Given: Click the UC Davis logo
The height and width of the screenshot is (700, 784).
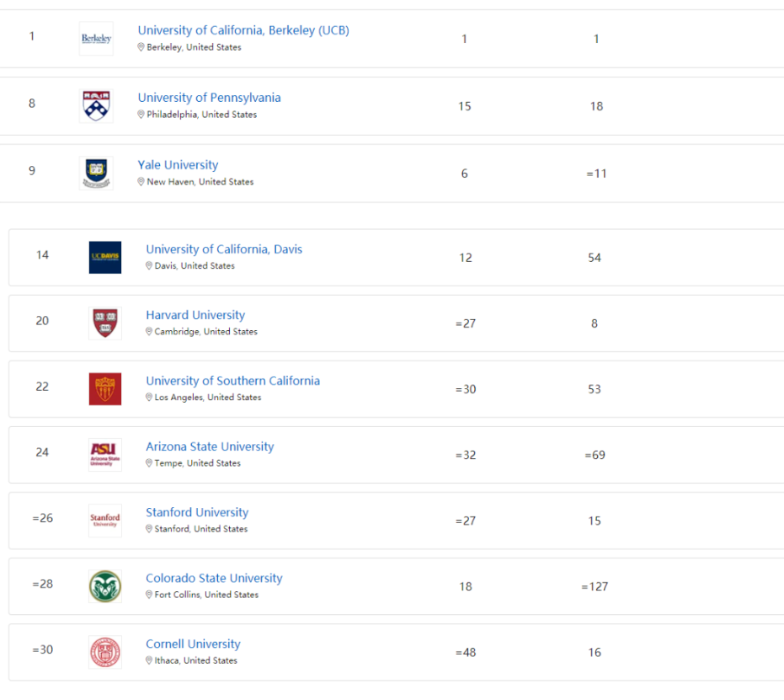Looking at the screenshot, I should (x=105, y=258).
